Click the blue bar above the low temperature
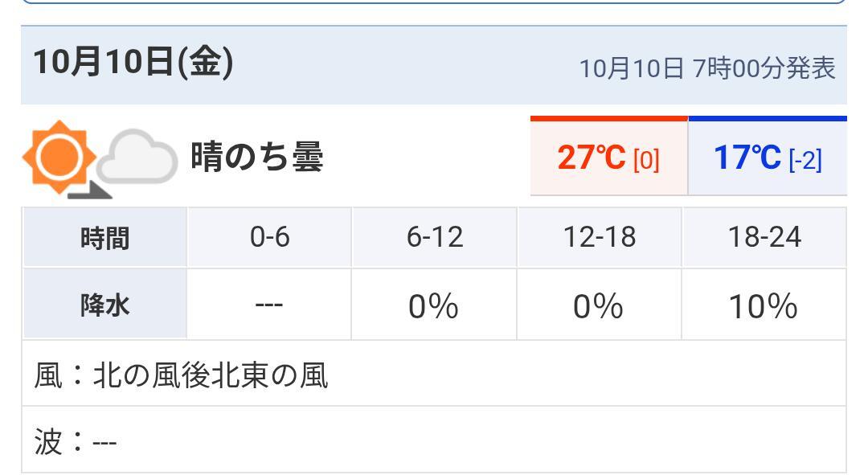This screenshot has width=868, height=475. 767,118
